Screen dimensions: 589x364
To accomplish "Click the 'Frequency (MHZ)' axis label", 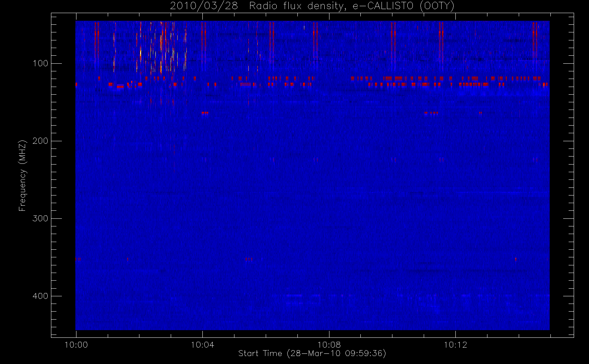I will pos(23,175).
